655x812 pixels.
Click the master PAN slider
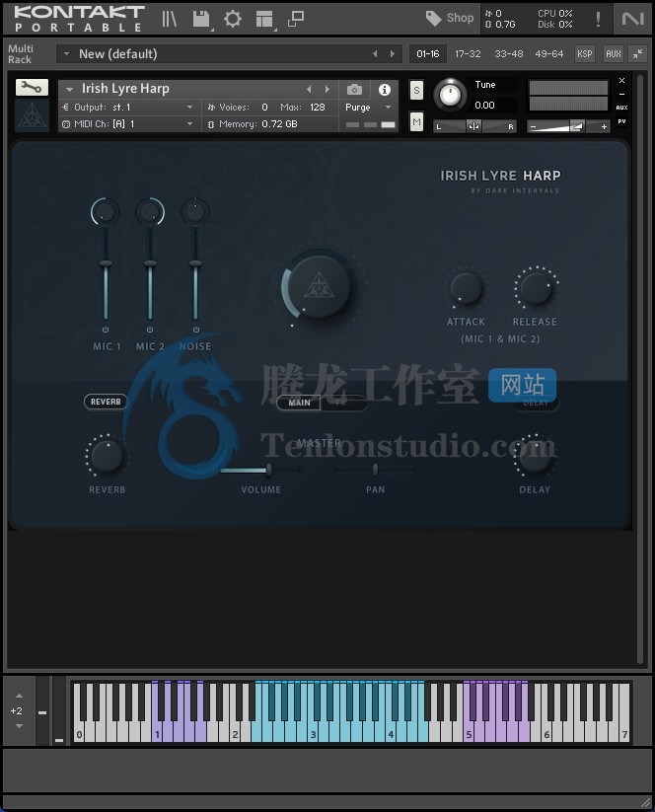coord(375,471)
